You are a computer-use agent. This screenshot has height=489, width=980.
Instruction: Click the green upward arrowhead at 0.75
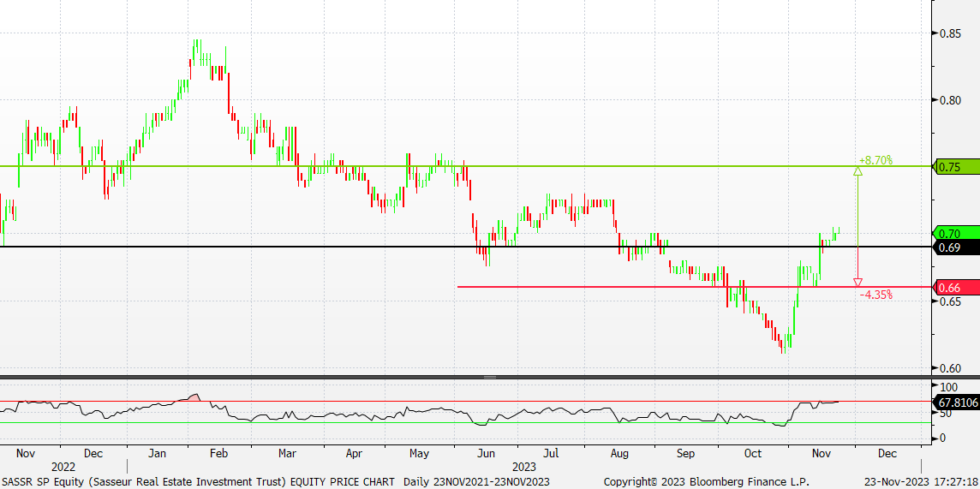857,170
